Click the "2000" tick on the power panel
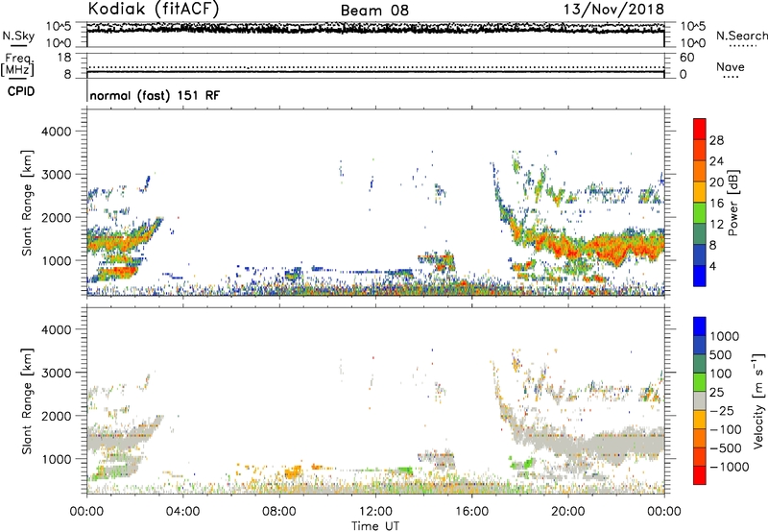The width and height of the screenshot is (768, 532). pyautogui.click(x=57, y=217)
